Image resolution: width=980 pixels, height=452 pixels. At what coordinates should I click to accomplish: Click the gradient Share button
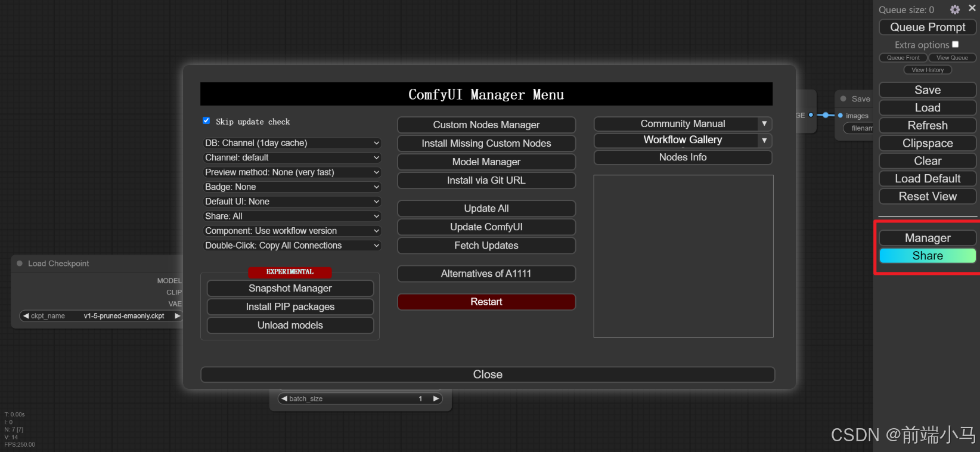[x=928, y=256]
